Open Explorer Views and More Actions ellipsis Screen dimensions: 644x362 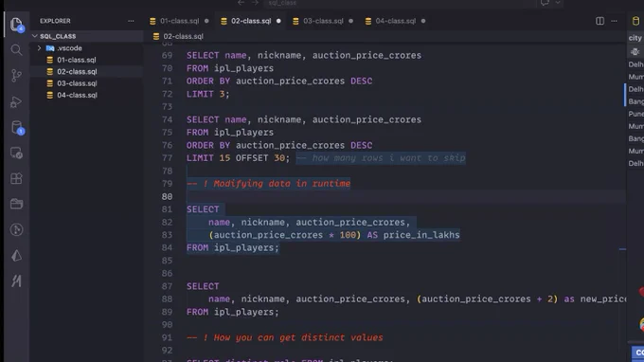pos(131,21)
